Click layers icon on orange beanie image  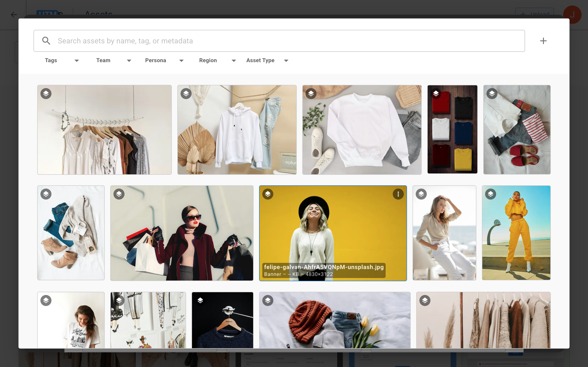tap(268, 300)
